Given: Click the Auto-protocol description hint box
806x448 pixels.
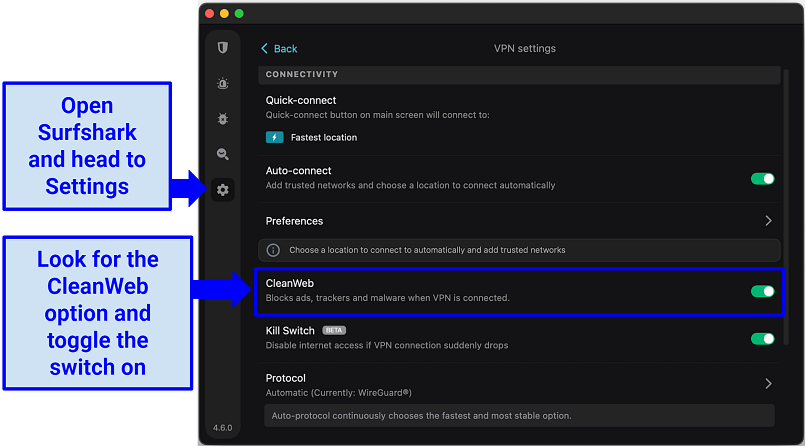Looking at the screenshot, I should coord(519,416).
